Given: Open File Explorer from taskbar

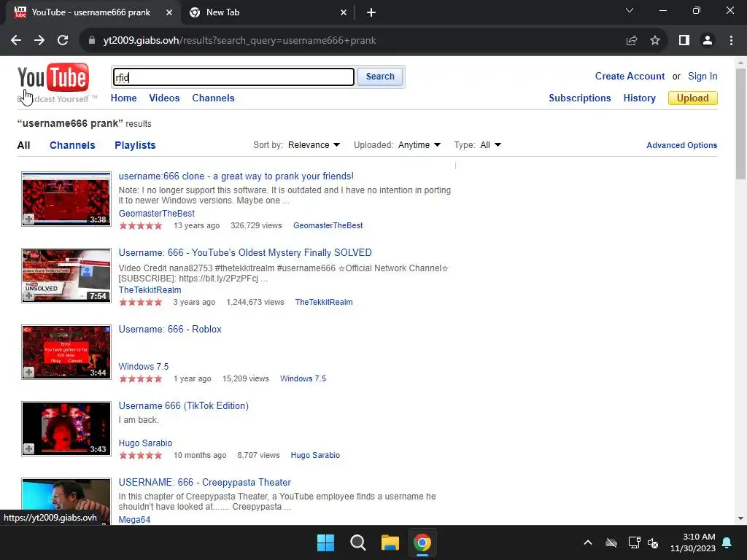Looking at the screenshot, I should click(x=390, y=542).
